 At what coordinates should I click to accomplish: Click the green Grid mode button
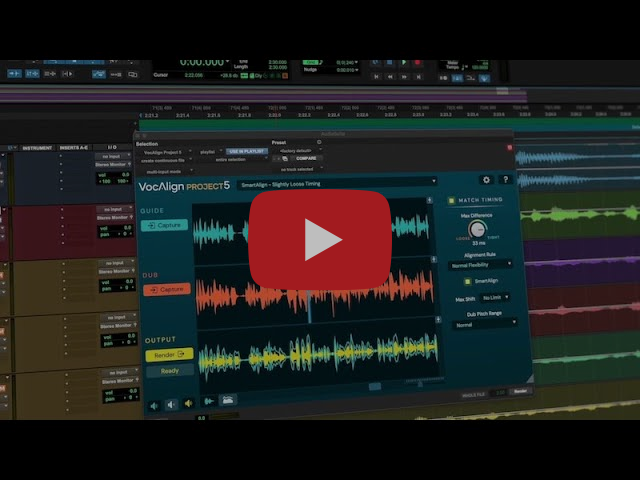311,63
